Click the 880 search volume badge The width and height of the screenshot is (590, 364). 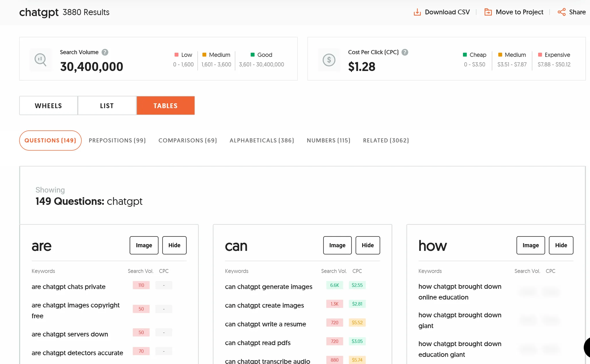334,360
